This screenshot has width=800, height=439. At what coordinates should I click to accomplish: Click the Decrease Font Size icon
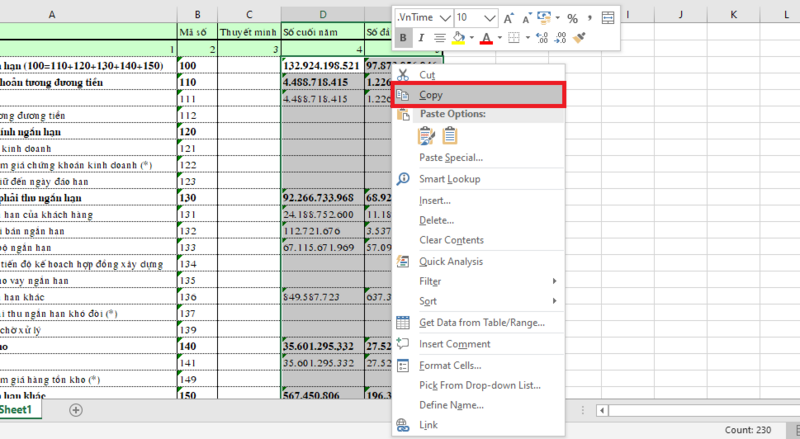[528, 18]
